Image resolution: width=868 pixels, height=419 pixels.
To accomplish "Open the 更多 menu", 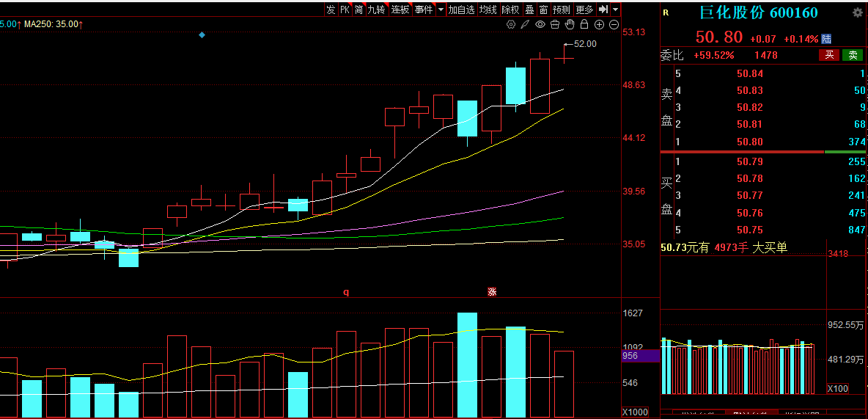I will (584, 10).
